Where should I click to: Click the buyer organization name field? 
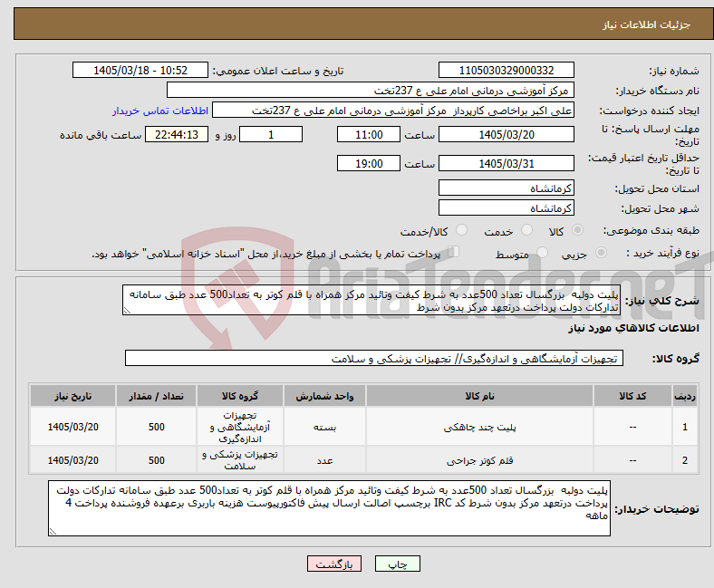click(x=371, y=91)
